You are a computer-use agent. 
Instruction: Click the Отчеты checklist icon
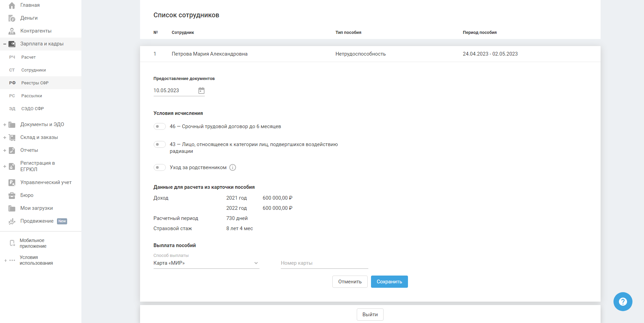tap(12, 150)
